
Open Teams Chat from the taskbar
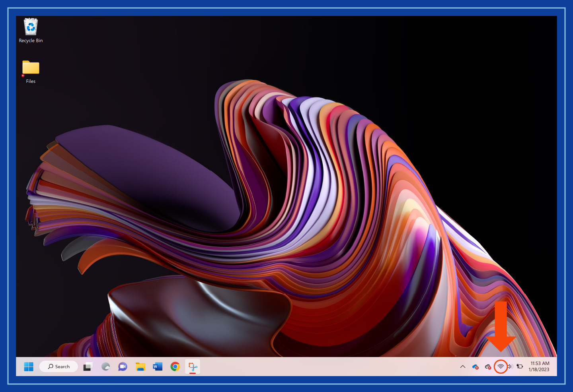[123, 367]
